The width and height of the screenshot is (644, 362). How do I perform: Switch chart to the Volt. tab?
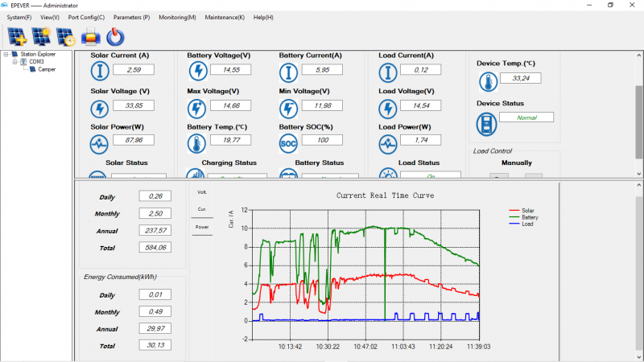coord(202,191)
